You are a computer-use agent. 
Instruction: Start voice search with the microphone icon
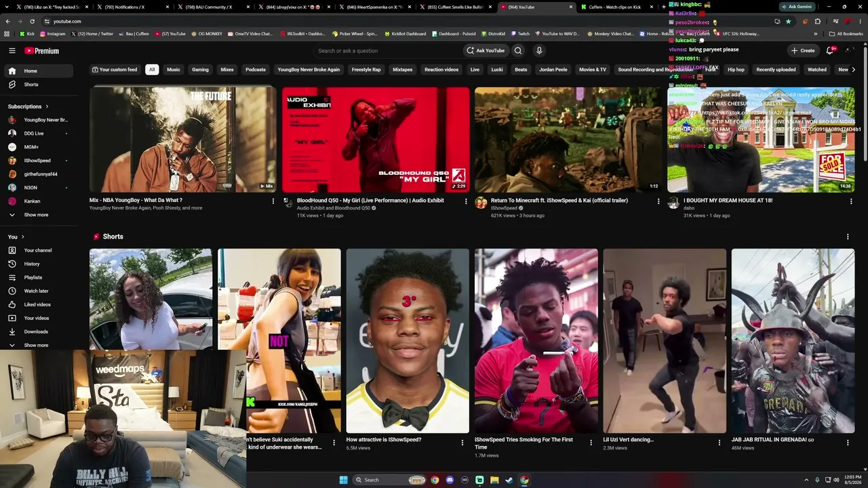pyautogui.click(x=539, y=51)
